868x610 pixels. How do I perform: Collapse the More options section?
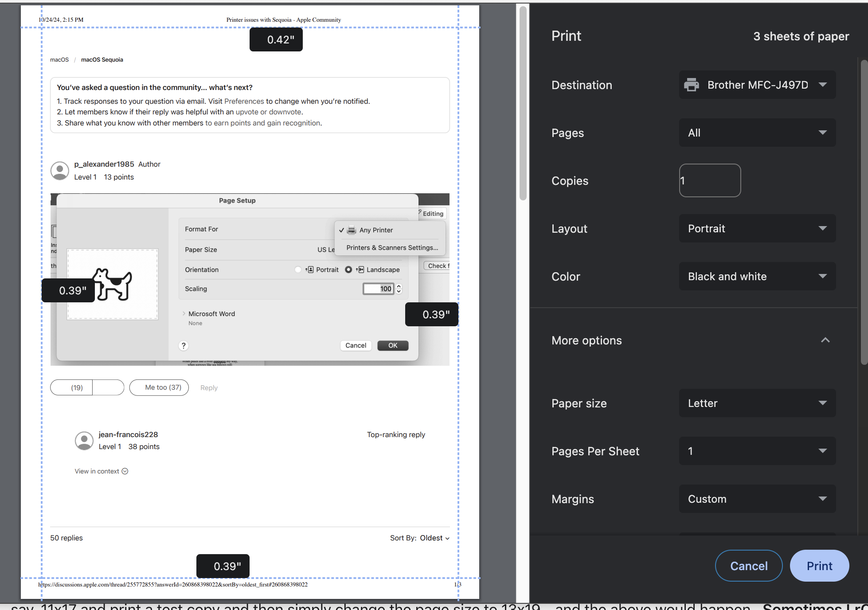click(x=825, y=340)
